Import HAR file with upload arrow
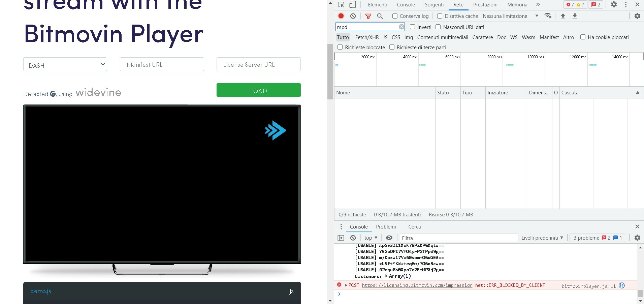This screenshot has width=644, height=304. coord(563,16)
